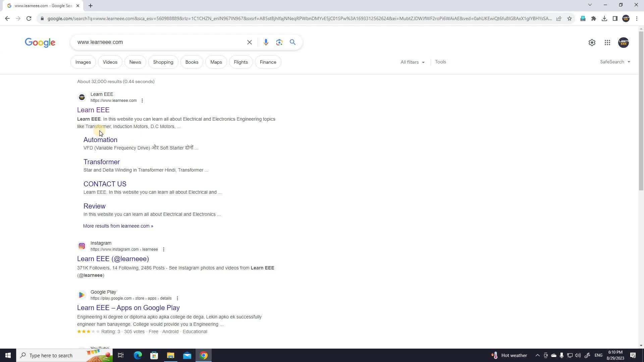Filter results by Videos
Screen dimensions: 644x362
point(110,62)
